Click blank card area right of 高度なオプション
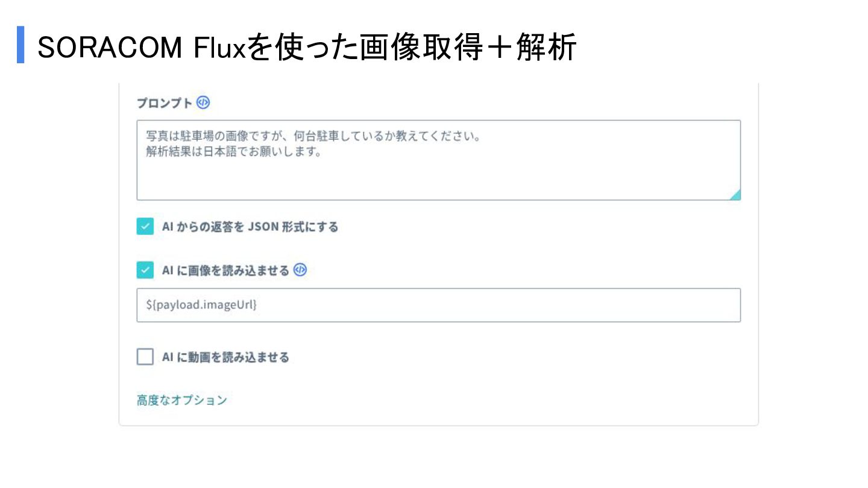868x488 pixels. coord(482,400)
